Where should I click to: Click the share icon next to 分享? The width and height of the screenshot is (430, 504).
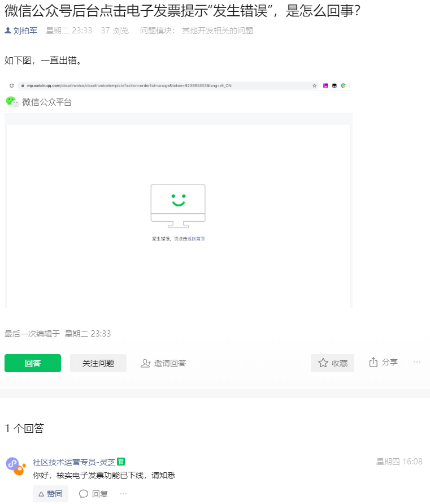[373, 362]
